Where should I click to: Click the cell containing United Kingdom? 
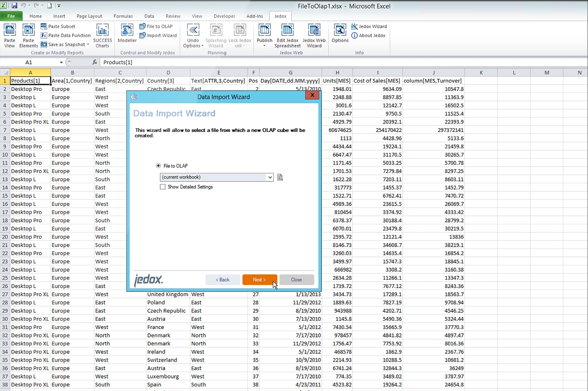point(168,294)
